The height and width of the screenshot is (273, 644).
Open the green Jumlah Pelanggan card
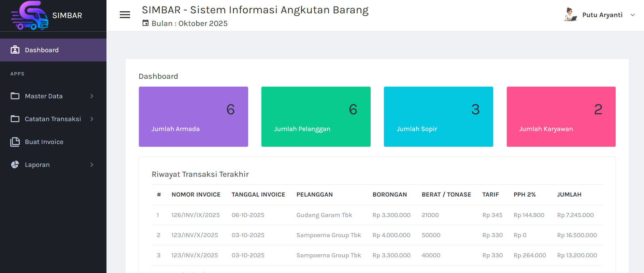pos(316,117)
